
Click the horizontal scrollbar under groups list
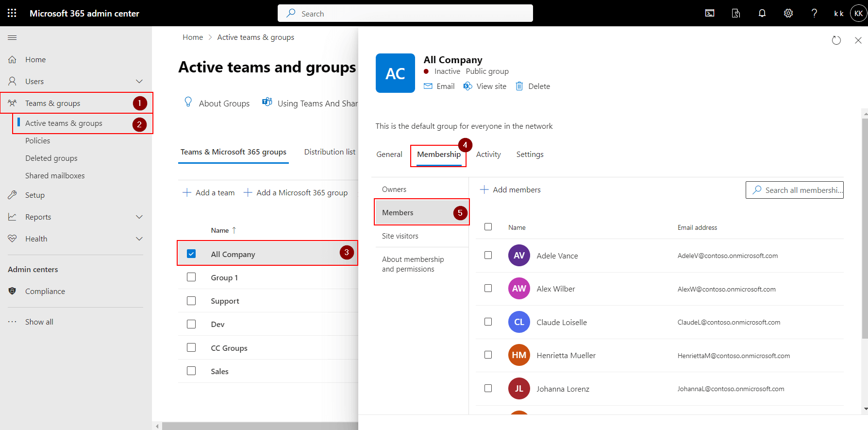coord(260,426)
